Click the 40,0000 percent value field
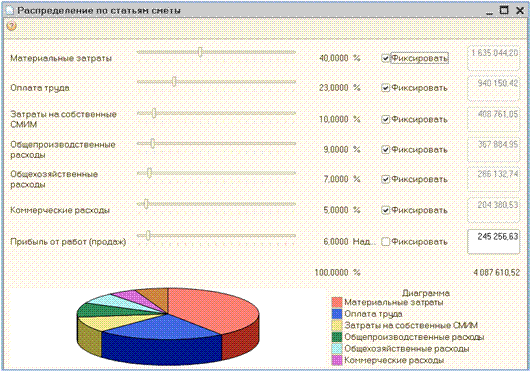The width and height of the screenshot is (532, 372). pos(333,58)
